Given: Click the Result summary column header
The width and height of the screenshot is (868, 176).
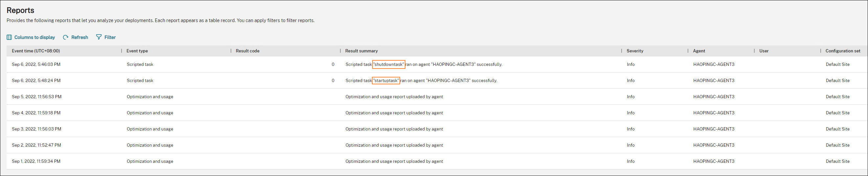Looking at the screenshot, I should (x=361, y=51).
